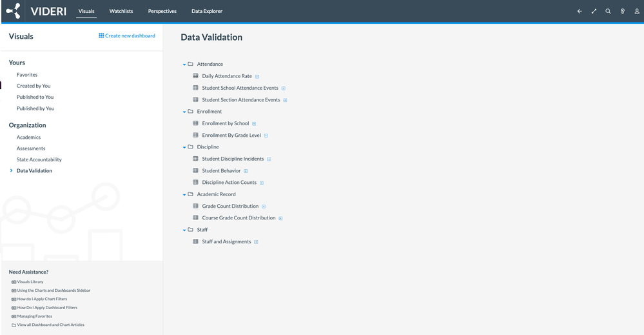The width and height of the screenshot is (644, 335).
Task: Toggle fullscreen expand icon in header
Action: [x=594, y=12]
